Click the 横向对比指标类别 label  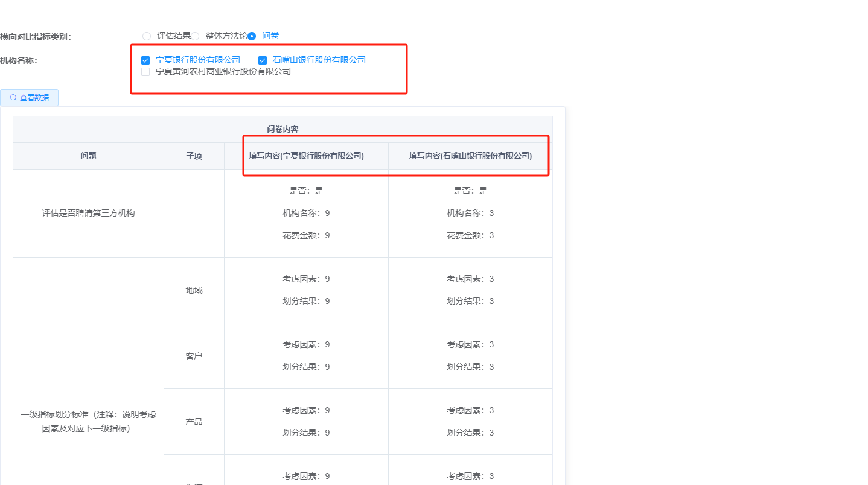click(x=36, y=37)
